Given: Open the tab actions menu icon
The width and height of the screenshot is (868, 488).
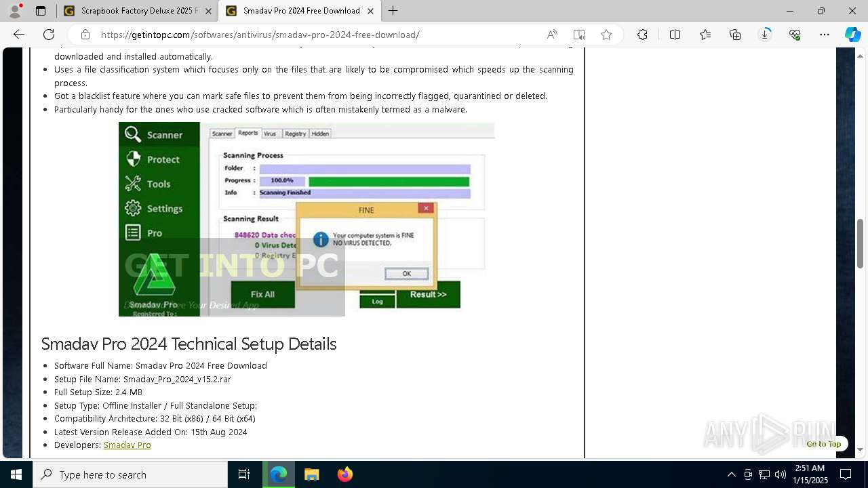Looking at the screenshot, I should pyautogui.click(x=41, y=11).
